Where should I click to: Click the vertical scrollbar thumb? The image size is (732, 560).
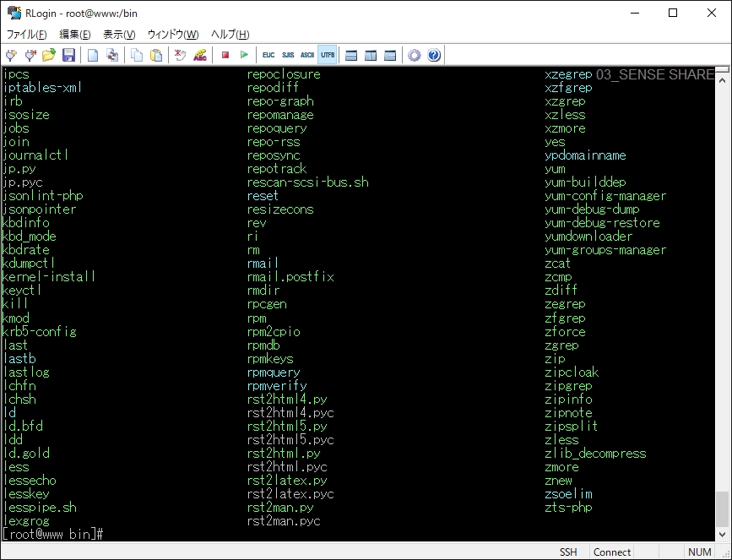point(722,508)
